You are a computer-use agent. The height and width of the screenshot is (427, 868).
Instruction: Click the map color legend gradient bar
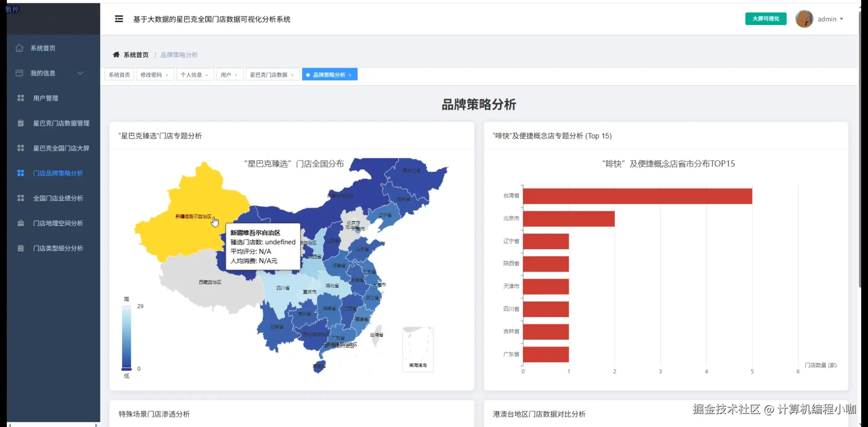[126, 337]
